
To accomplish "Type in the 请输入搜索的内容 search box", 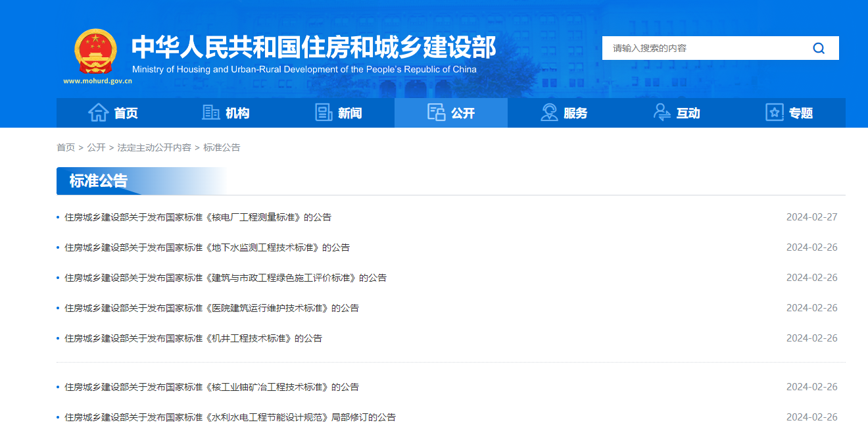I will click(x=704, y=48).
